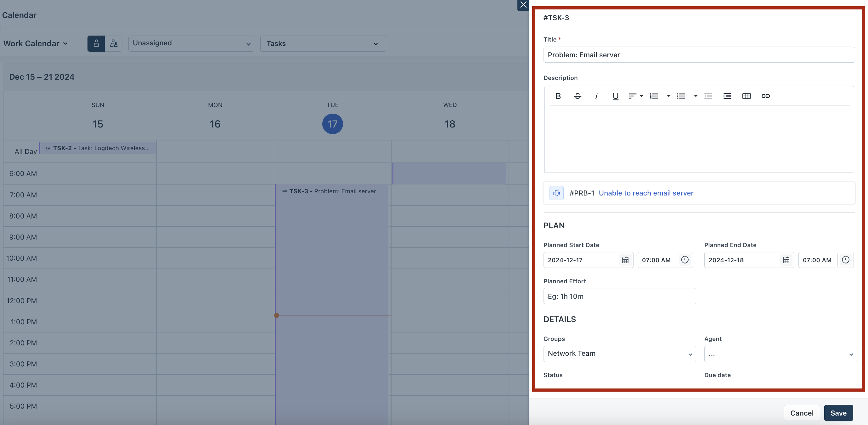Open Planned Start Date calendar picker

point(625,260)
